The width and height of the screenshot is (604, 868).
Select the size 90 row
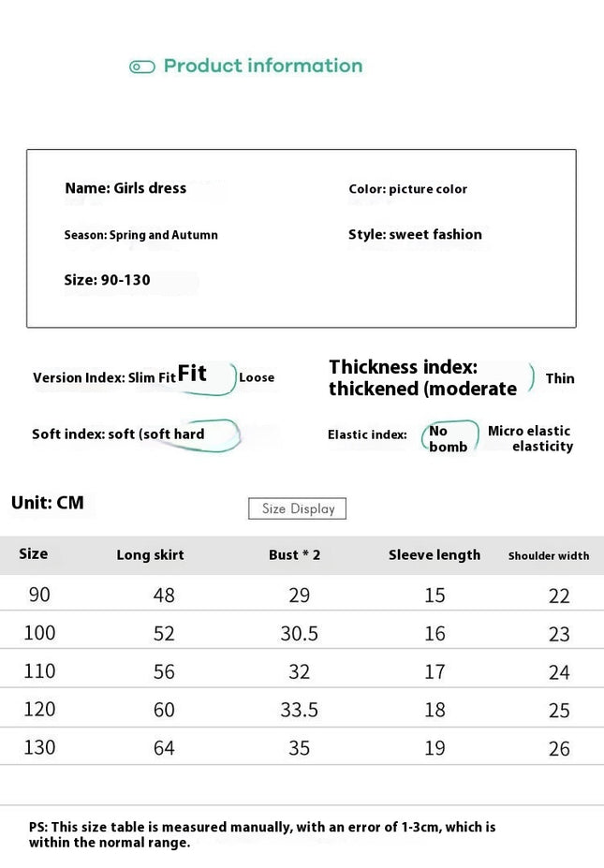coord(302,594)
